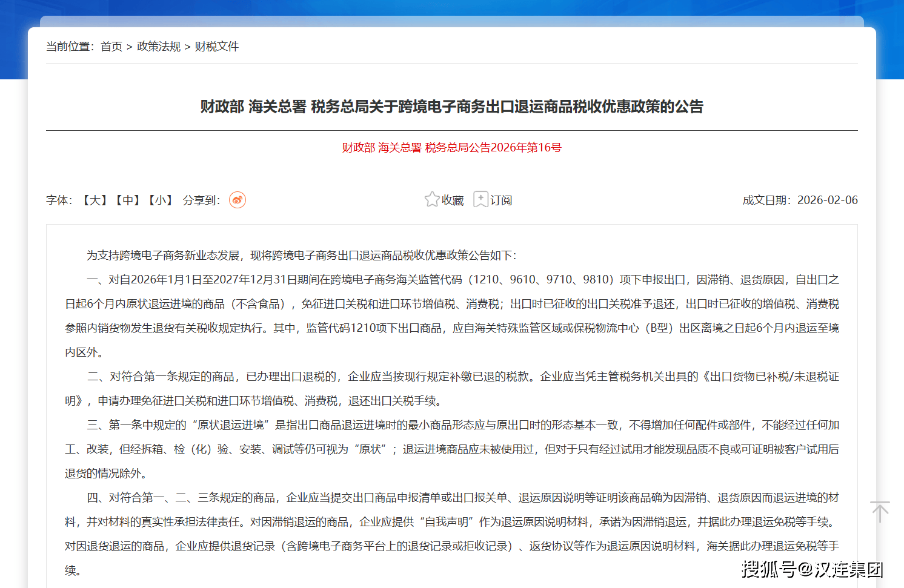Set font size to 大

coord(95,200)
